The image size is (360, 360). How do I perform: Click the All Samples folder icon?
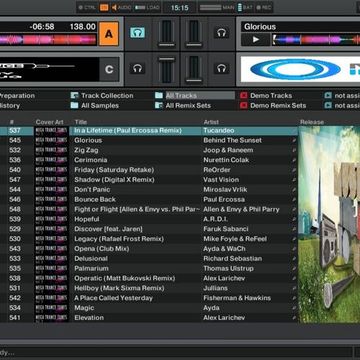pos(74,105)
